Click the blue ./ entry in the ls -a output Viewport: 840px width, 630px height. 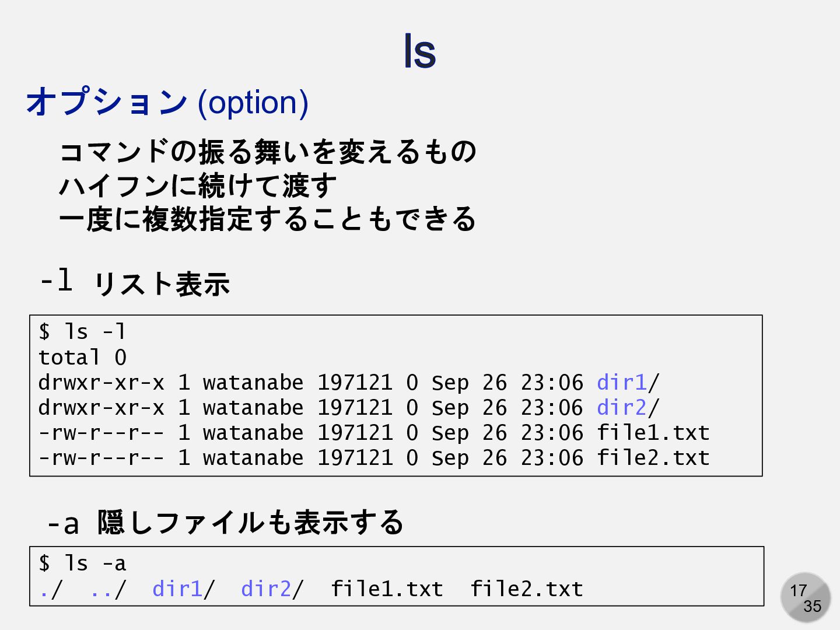tap(51, 589)
